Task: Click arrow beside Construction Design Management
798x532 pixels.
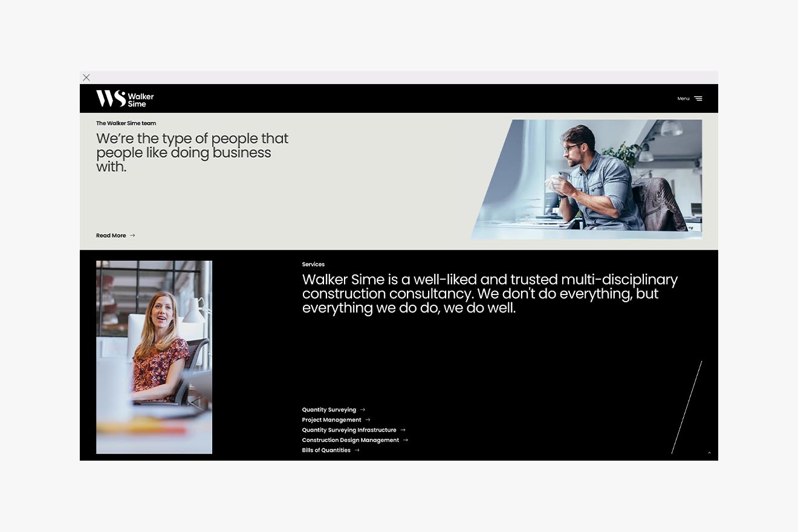Action: coord(406,440)
